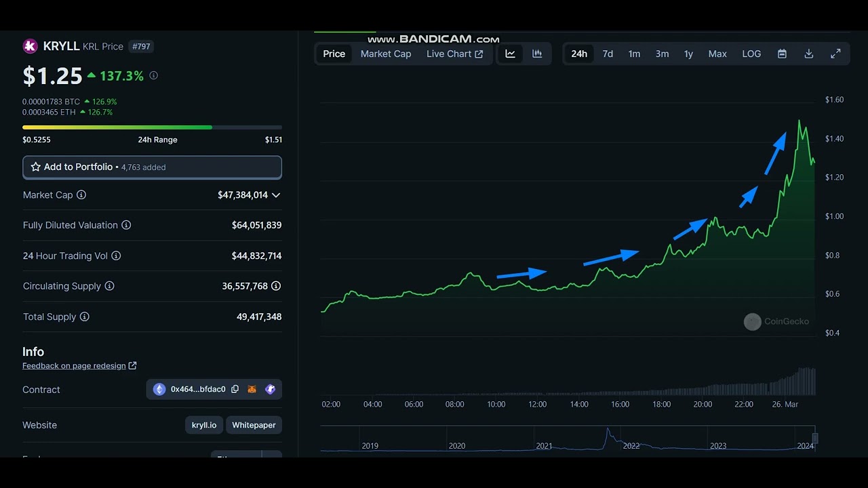Open info icon beside 36,557,768 value
The image size is (868, 488).
[x=276, y=286]
